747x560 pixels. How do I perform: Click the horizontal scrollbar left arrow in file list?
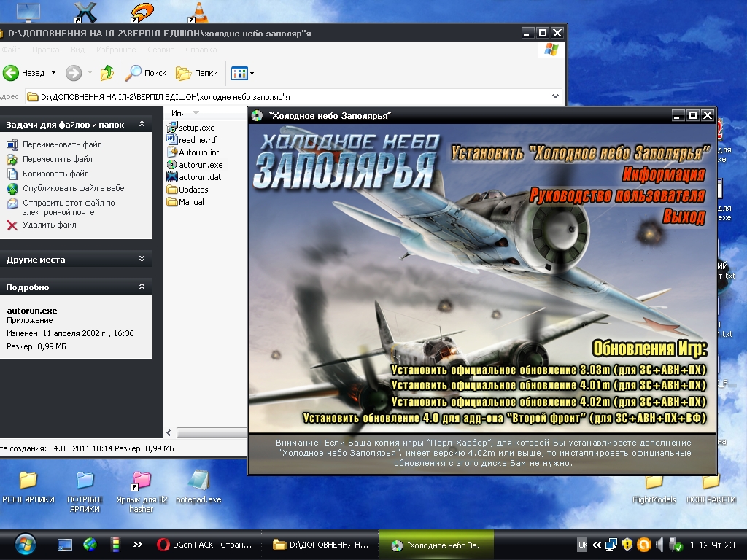169,432
